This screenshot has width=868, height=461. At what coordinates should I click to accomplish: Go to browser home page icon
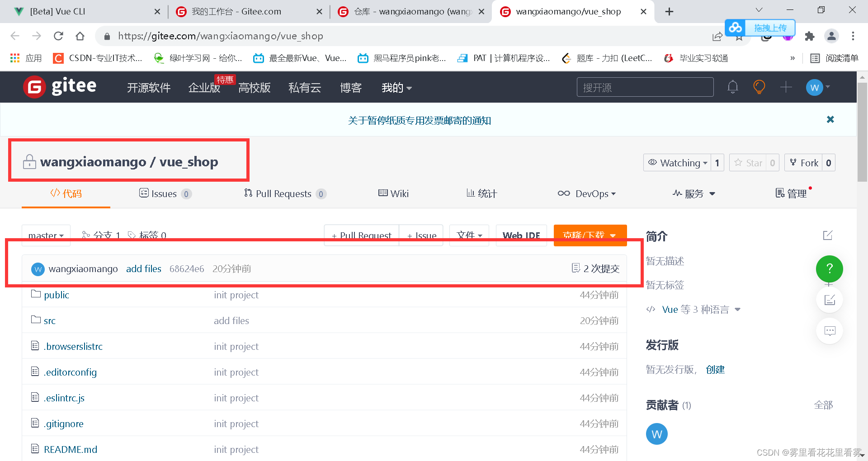pos(80,36)
